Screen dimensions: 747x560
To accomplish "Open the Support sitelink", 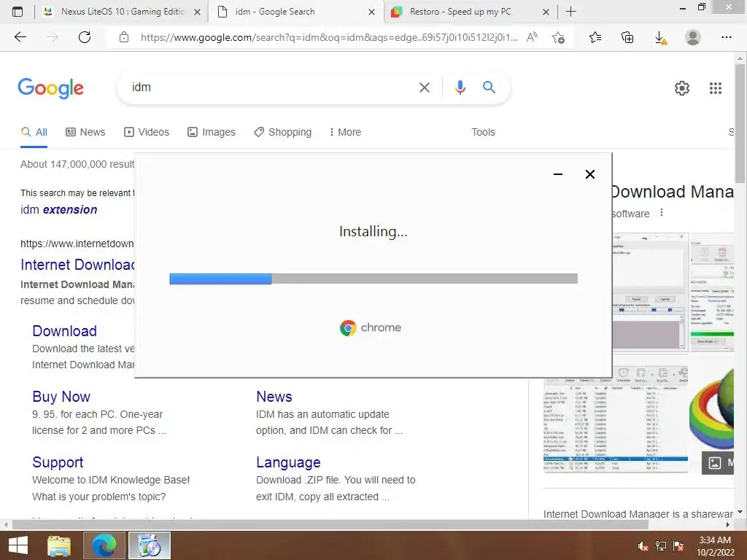I will pyautogui.click(x=58, y=462).
